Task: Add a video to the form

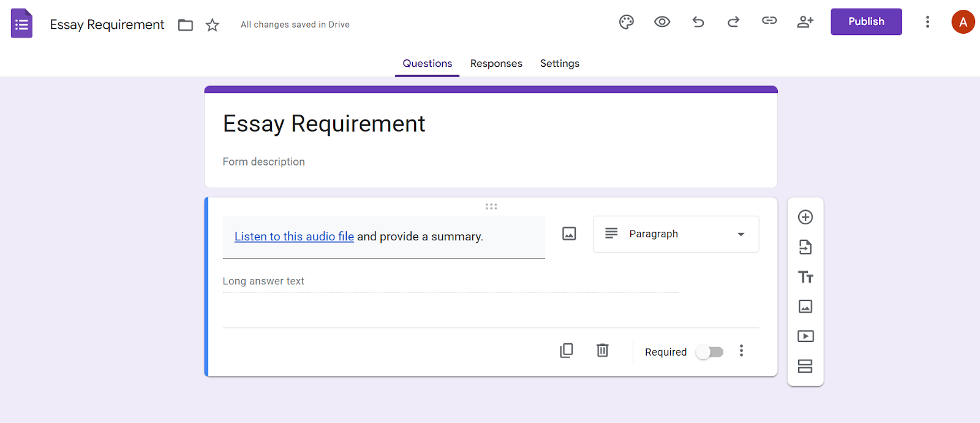Action: [805, 336]
